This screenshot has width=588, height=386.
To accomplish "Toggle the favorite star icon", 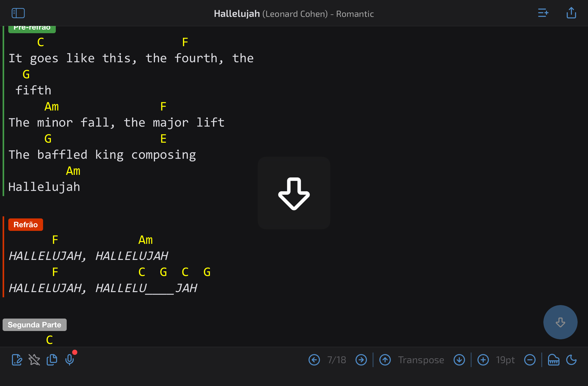I will coord(34,360).
